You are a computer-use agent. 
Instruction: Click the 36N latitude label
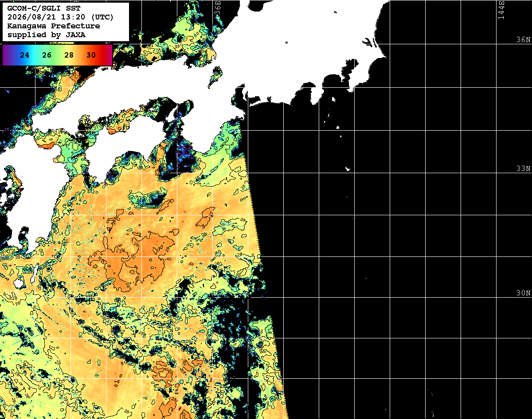(523, 40)
